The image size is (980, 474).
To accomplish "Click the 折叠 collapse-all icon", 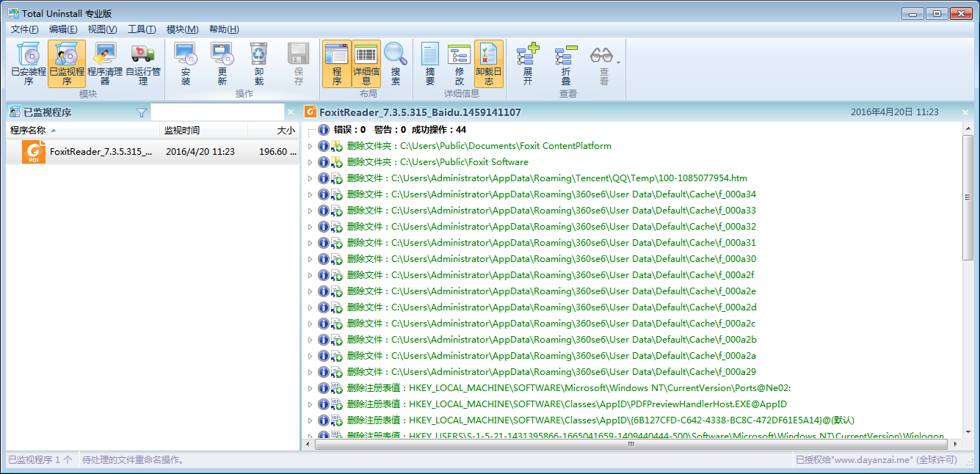I will click(x=565, y=64).
